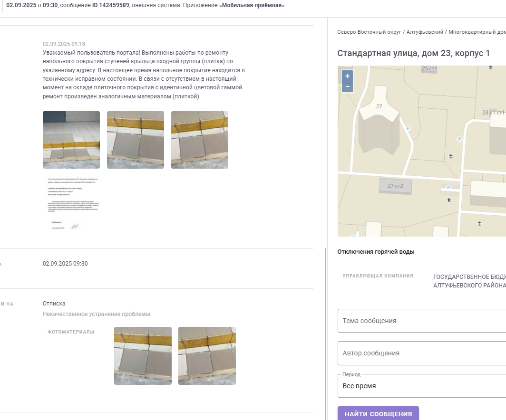Open first response photo of tiled steps
Viewport: 506px width, 420px height.
[x=71, y=140]
